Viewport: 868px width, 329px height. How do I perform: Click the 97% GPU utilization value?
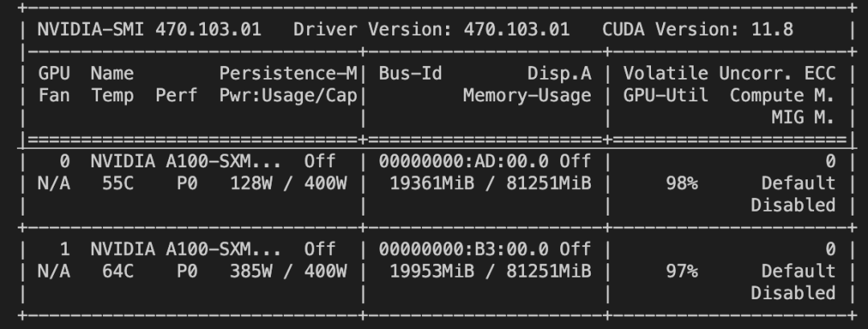[x=681, y=271]
